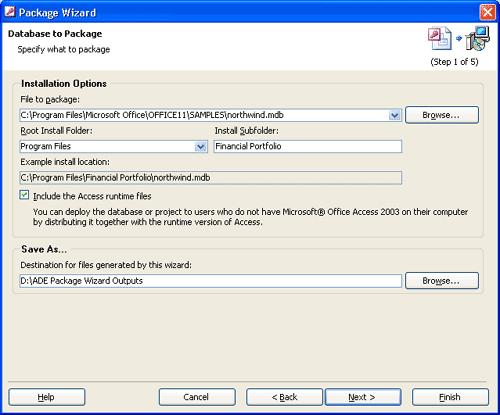Click the runtime description text about Access 2003
The height and width of the screenshot is (415, 500).
[250, 217]
